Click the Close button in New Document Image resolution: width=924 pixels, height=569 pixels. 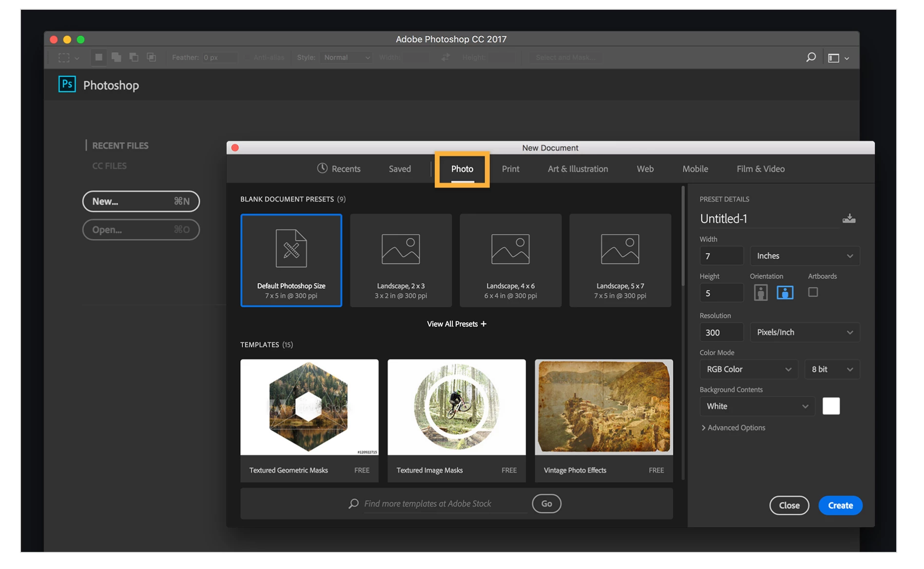[789, 505]
